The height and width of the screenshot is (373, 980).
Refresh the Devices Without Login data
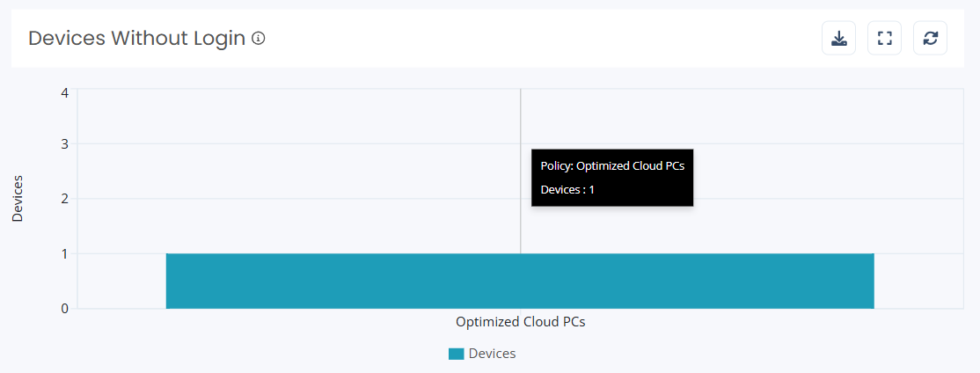931,38
